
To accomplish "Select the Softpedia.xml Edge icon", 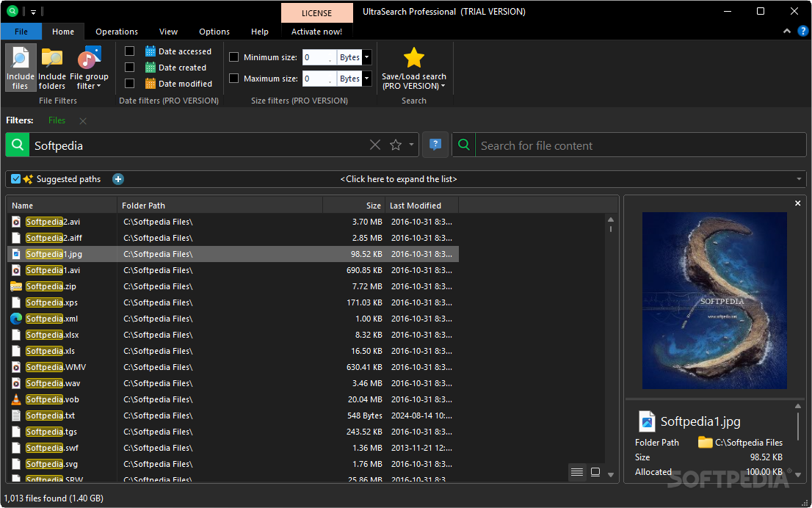I will coord(16,319).
